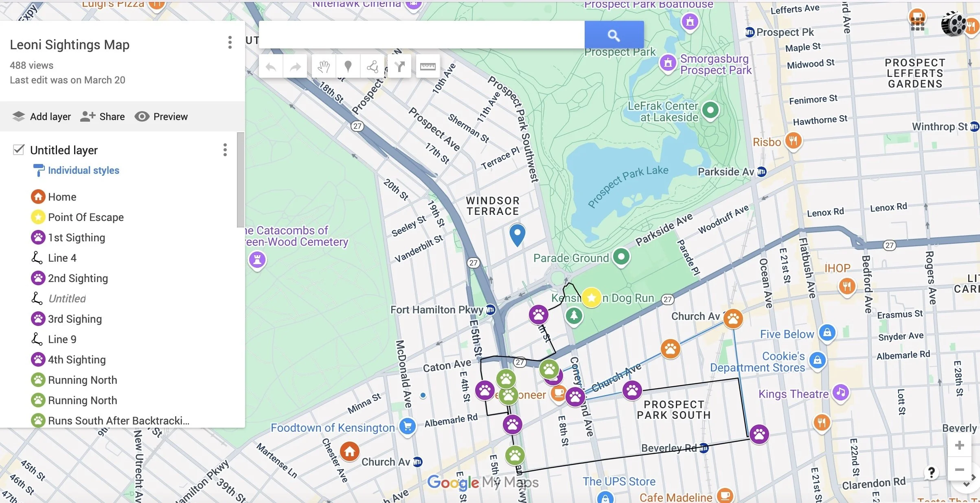Image resolution: width=980 pixels, height=503 pixels.
Task: Select the draw a line tool
Action: (x=372, y=66)
